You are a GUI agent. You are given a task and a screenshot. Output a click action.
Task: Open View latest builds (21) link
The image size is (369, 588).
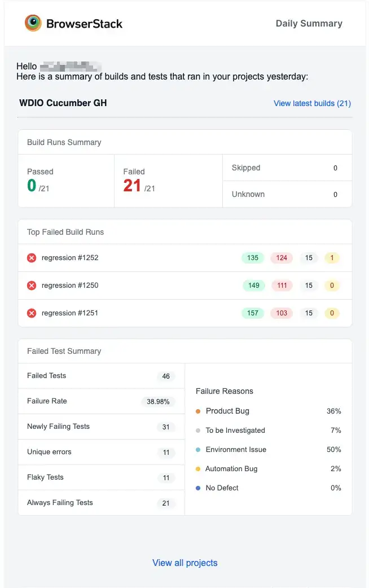click(312, 103)
